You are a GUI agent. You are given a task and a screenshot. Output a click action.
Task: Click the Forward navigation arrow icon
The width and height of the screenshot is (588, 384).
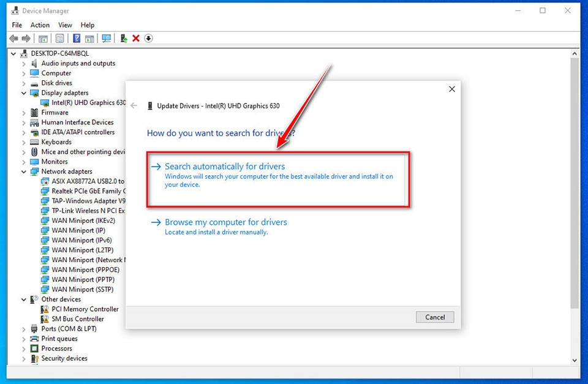[26, 38]
